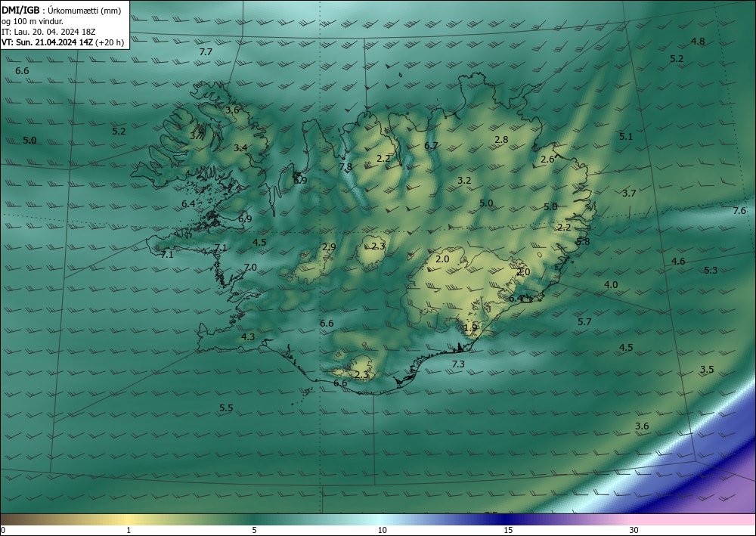Viewport: 756px width, 536px height.
Task: Click the 3.2 value in the central north
Action: pos(464,181)
